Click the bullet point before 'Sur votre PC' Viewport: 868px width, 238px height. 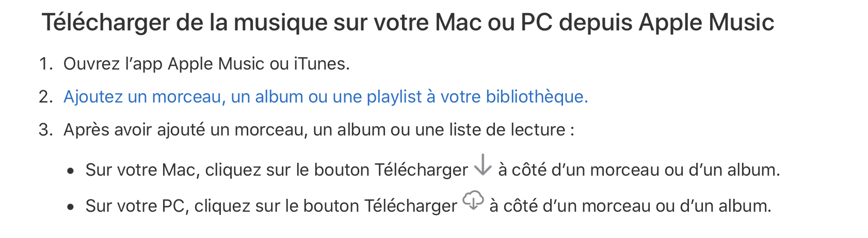tap(71, 207)
